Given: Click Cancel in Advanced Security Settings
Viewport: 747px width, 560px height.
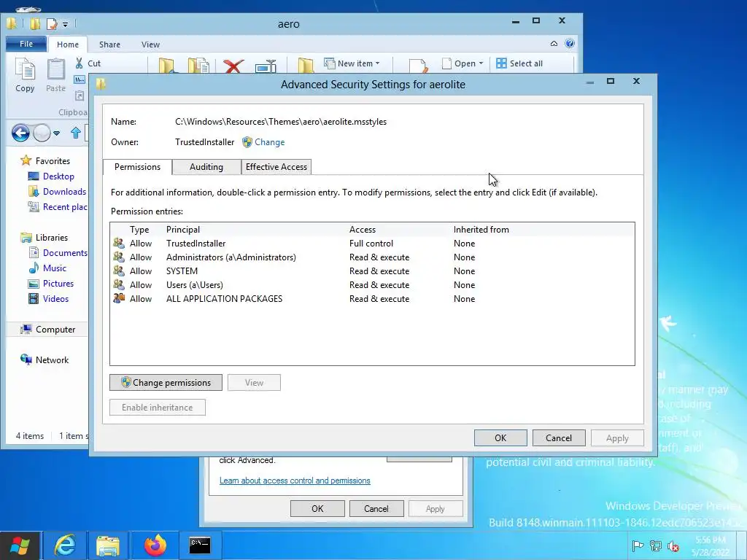Looking at the screenshot, I should (558, 438).
